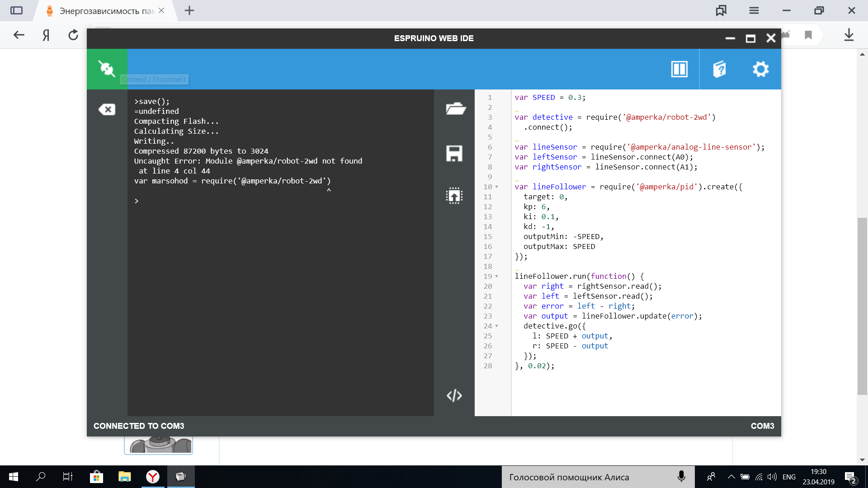Open the action center notifications icon

pyautogui.click(x=850, y=477)
